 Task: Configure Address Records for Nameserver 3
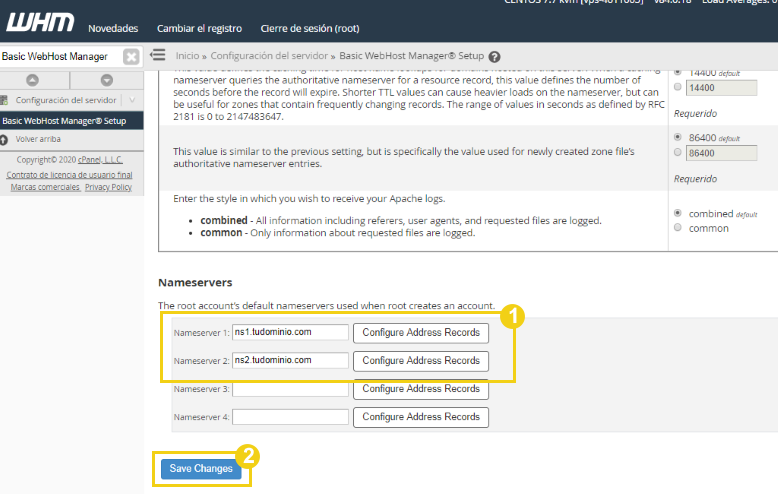(x=421, y=389)
